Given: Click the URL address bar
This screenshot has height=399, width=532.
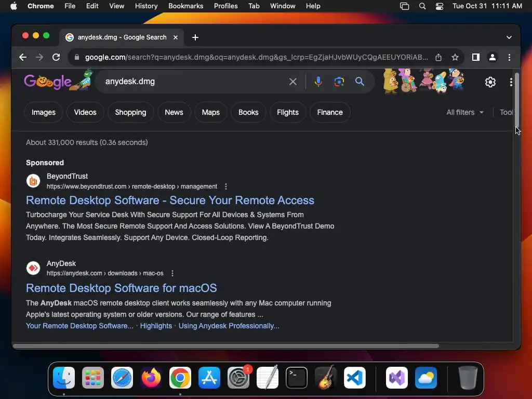Looking at the screenshot, I should pyautogui.click(x=257, y=57).
